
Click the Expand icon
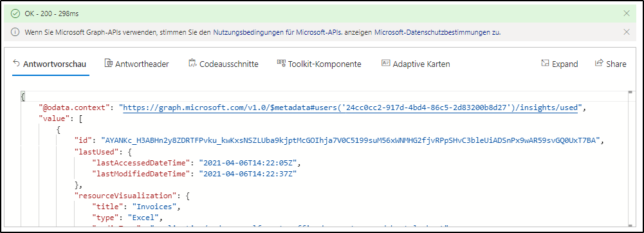point(546,63)
